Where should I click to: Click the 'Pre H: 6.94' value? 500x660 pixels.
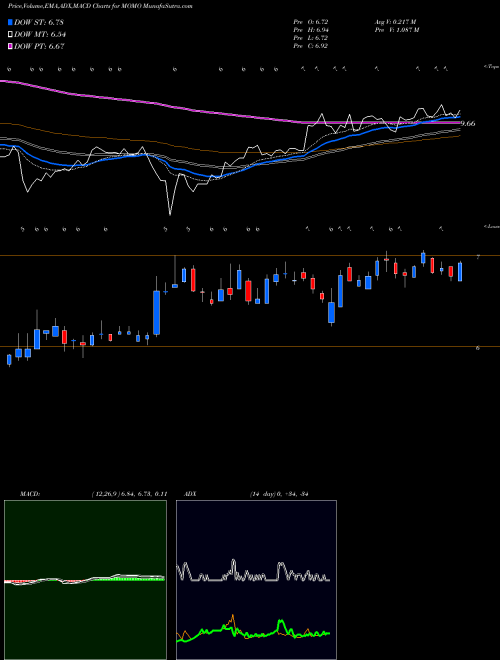[x=311, y=30]
